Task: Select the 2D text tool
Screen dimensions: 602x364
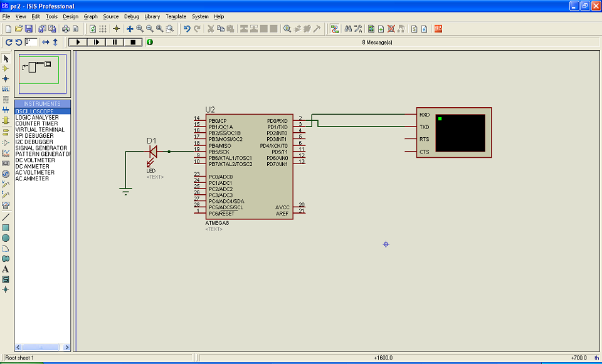Action: pyautogui.click(x=6, y=269)
